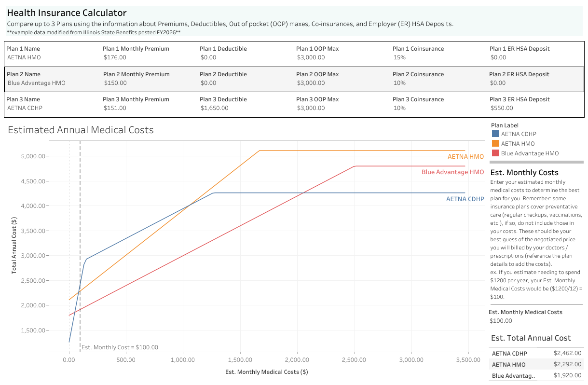Edit the Plan 1 Monthly Premium value
This screenshot has height=385, width=588.
tap(145, 57)
